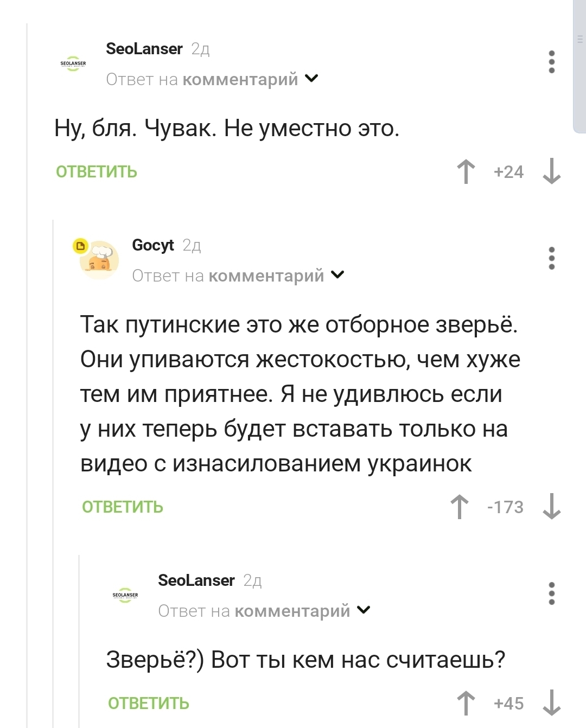Tap SeoLanser's avatar on the first comment
Screen dimensions: 586x728
[73, 63]
